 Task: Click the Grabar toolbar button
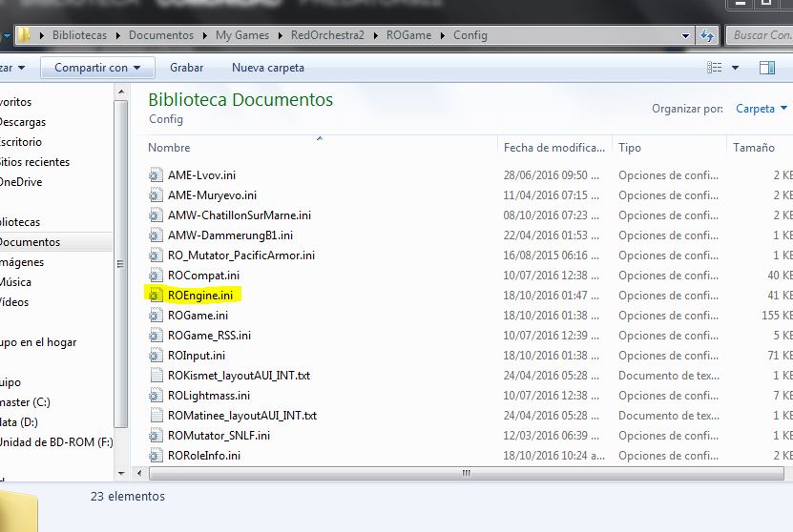point(187,68)
